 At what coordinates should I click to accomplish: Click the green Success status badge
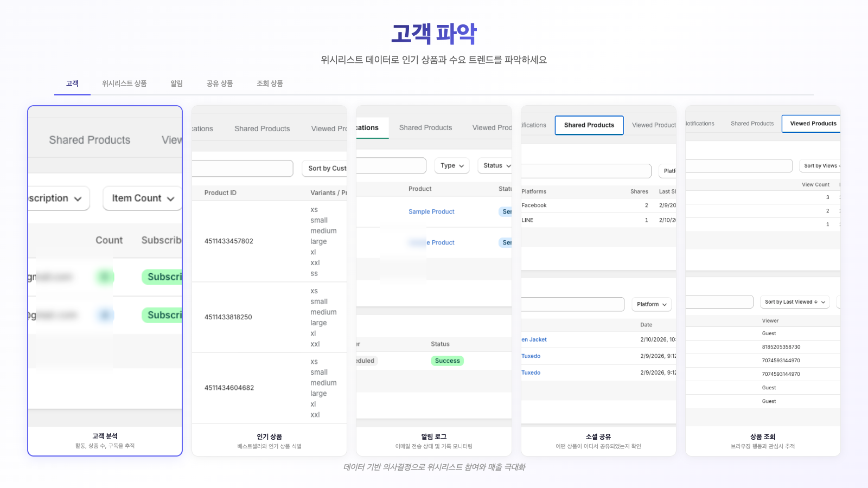[447, 361]
